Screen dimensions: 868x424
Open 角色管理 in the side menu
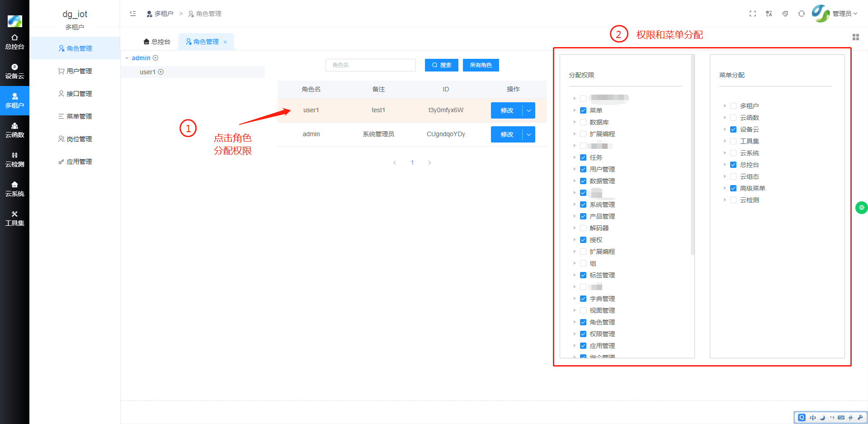[75, 48]
